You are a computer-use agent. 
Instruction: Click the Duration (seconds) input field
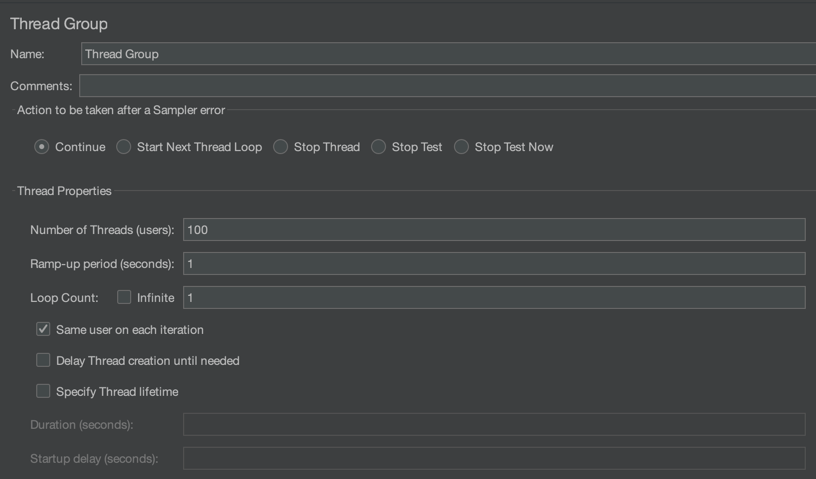[494, 425]
